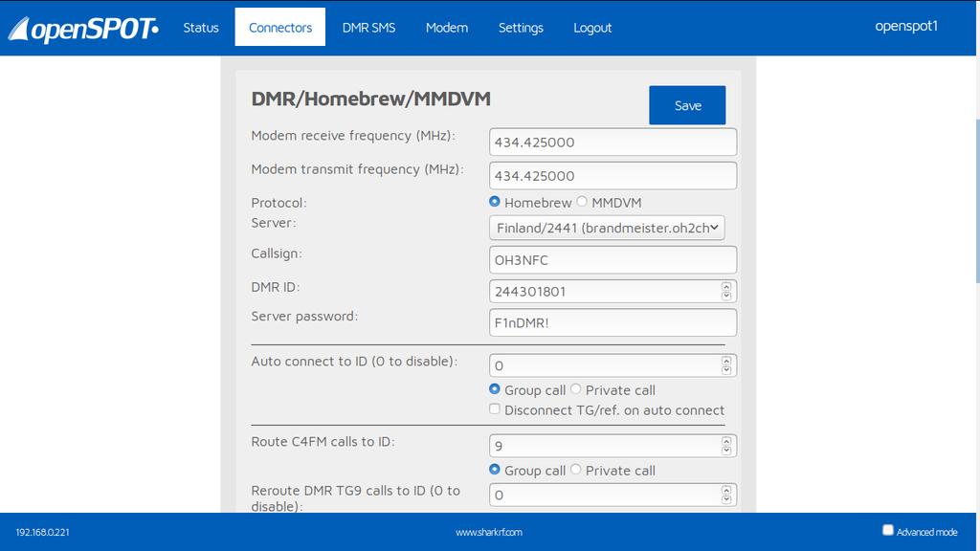Image resolution: width=980 pixels, height=551 pixels.
Task: Select the MMDVM protocol radio button
Action: click(582, 201)
